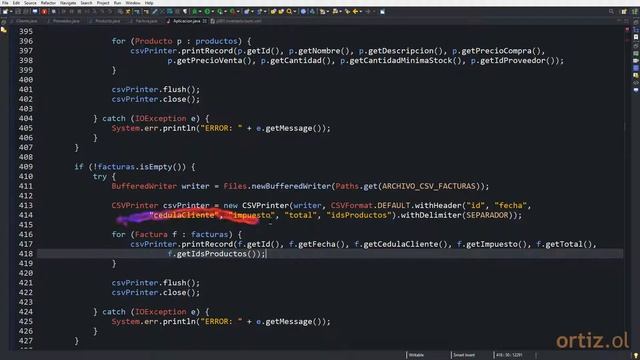Click the Debug toolbar icon
640x360 pixels.
194,11
